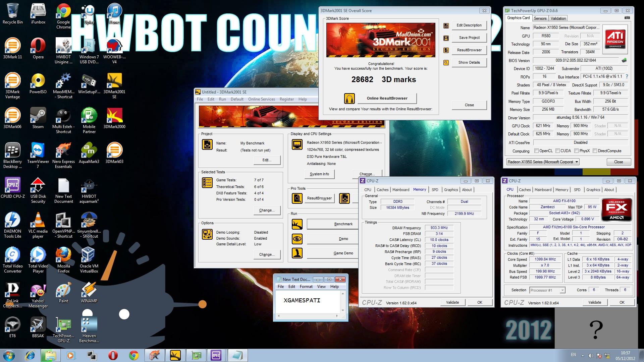The width and height of the screenshot is (644, 362).
Task: Click the Benchmark run icon in 3DMark2001
Action: (297, 224)
